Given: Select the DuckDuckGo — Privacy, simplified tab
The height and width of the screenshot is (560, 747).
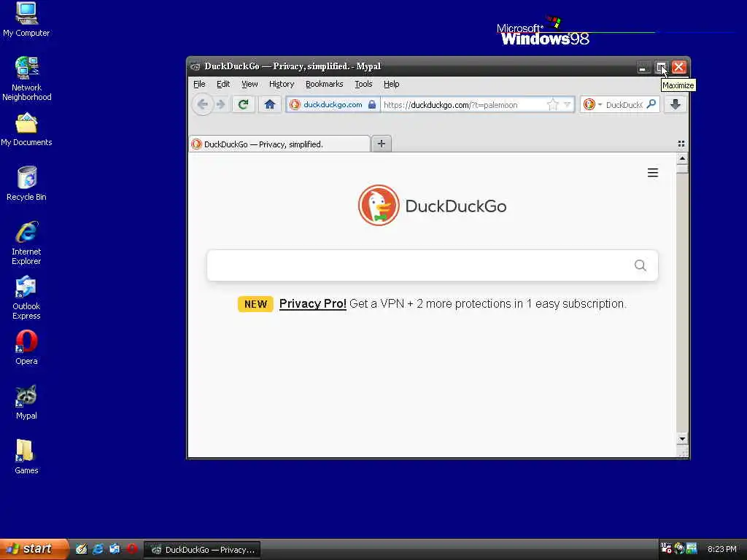Looking at the screenshot, I should 279,144.
